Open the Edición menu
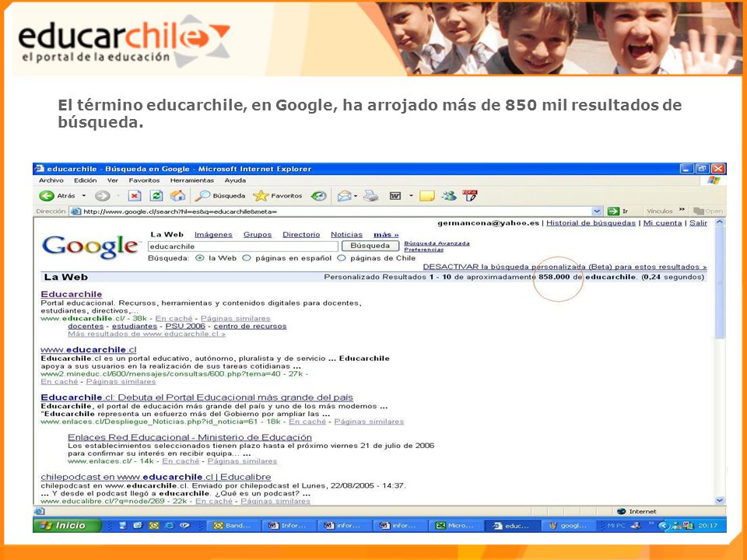747x560 pixels. point(85,180)
